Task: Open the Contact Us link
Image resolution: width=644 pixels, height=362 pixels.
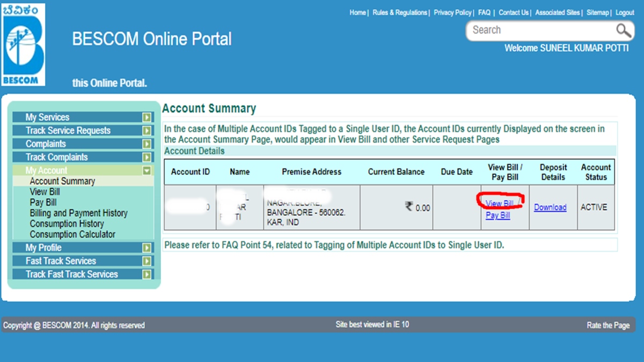Action: [x=514, y=12]
